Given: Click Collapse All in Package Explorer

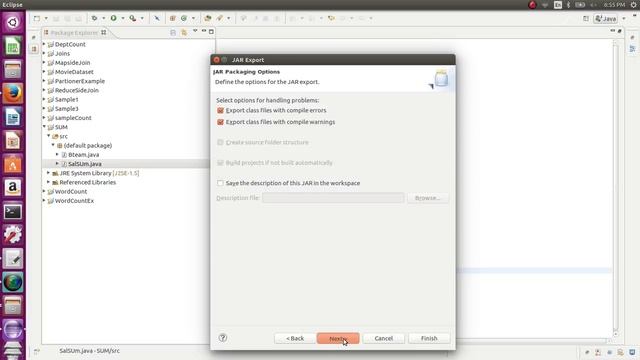Looking at the screenshot, I should 173,33.
